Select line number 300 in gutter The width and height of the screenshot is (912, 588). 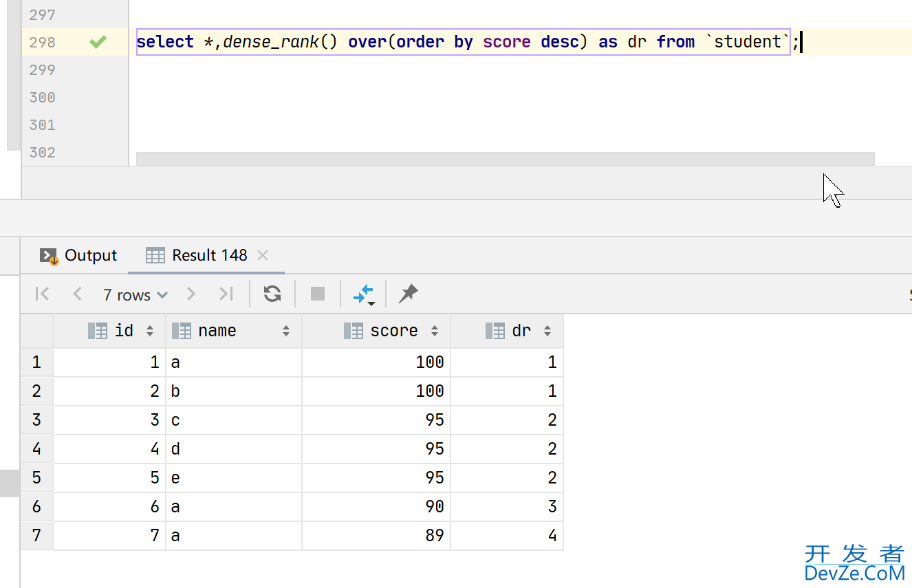[x=43, y=97]
